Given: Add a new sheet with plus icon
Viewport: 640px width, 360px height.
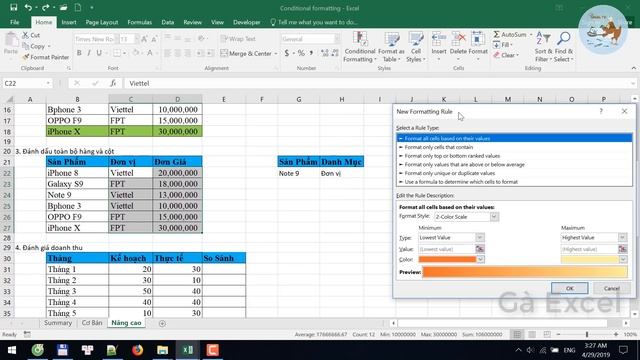Looking at the screenshot, I should click(x=162, y=323).
